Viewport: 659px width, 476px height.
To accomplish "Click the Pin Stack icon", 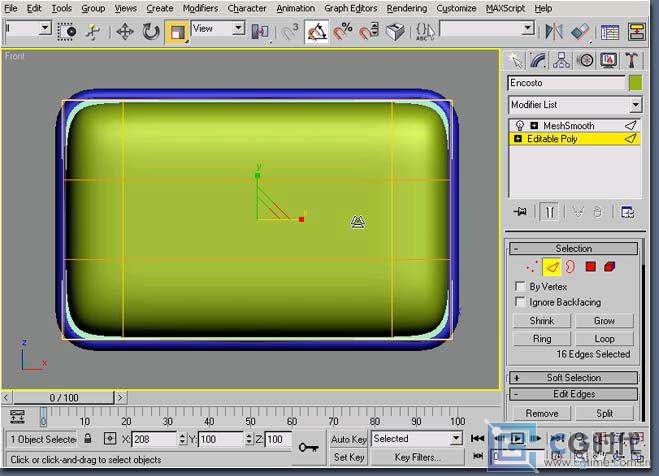I will coord(520,212).
